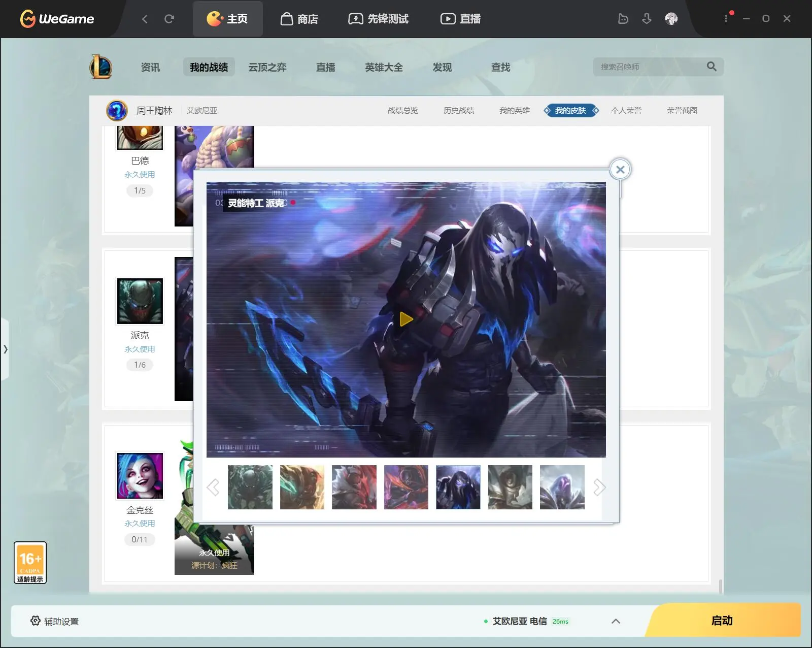Open the 资讯 news section
Viewport: 812px width, 648px height.
tap(150, 67)
